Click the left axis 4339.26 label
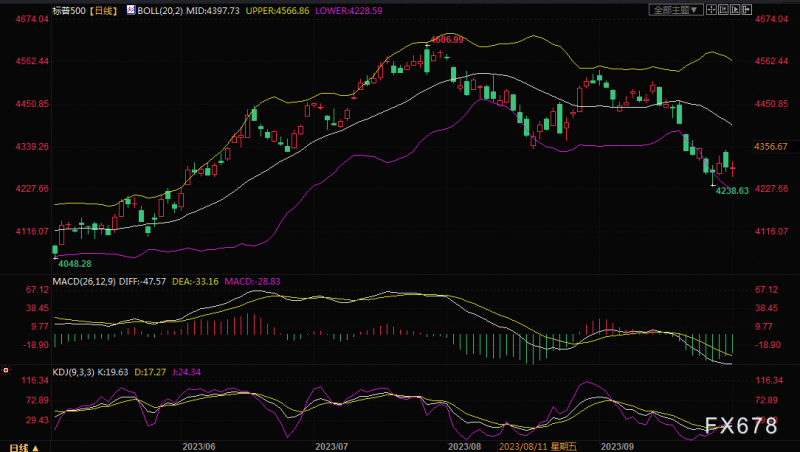This screenshot has height=452, width=800. click(32, 147)
